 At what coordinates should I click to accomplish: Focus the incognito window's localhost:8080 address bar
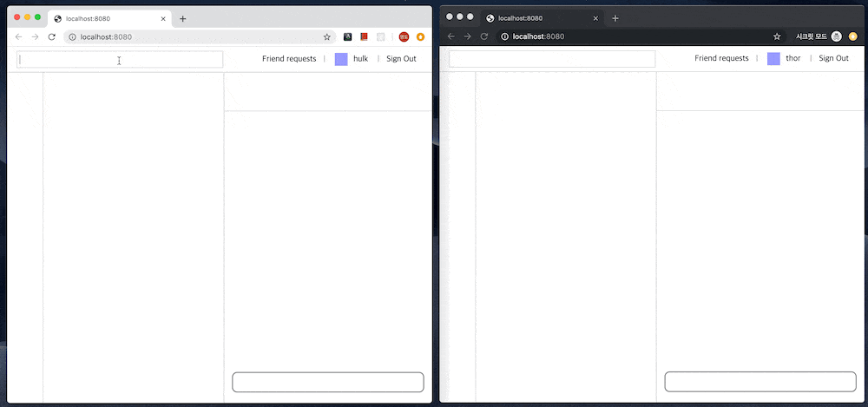641,36
